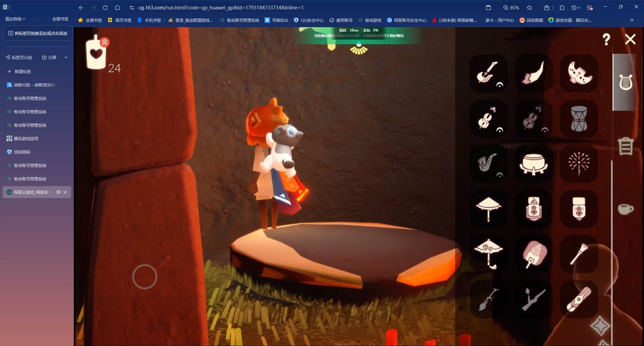
Task: Select the plain umbrella prop icon
Action: (488, 209)
